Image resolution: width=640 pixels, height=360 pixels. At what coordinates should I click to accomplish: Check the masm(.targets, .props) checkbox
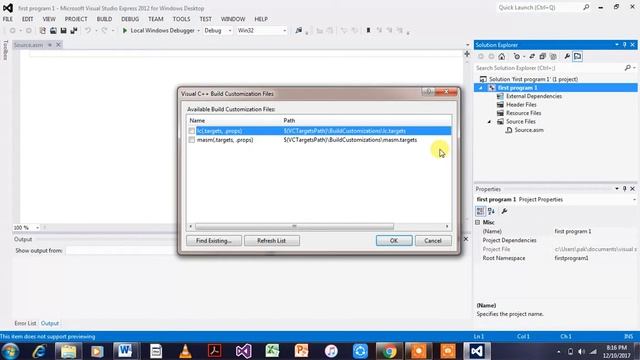[x=191, y=140]
